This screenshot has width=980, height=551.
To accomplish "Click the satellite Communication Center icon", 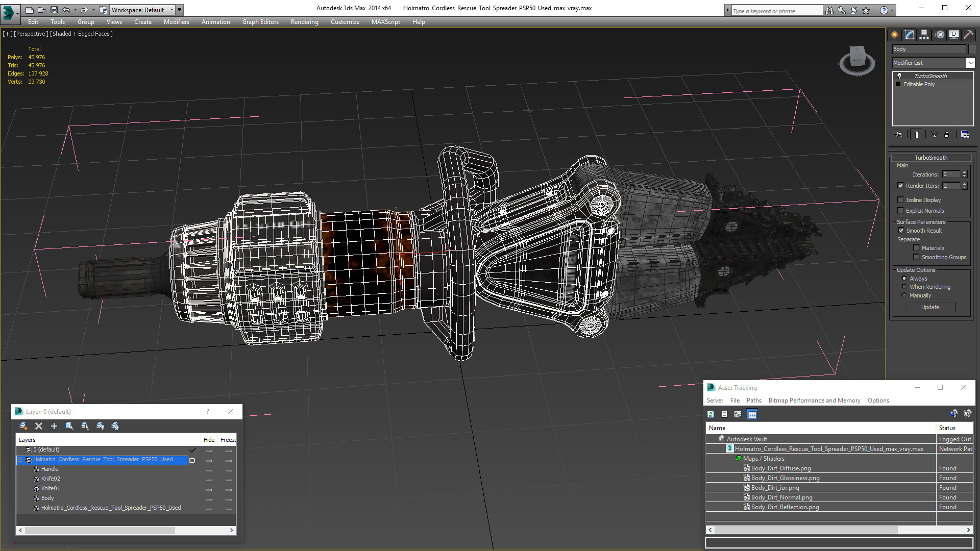I will coord(853,10).
